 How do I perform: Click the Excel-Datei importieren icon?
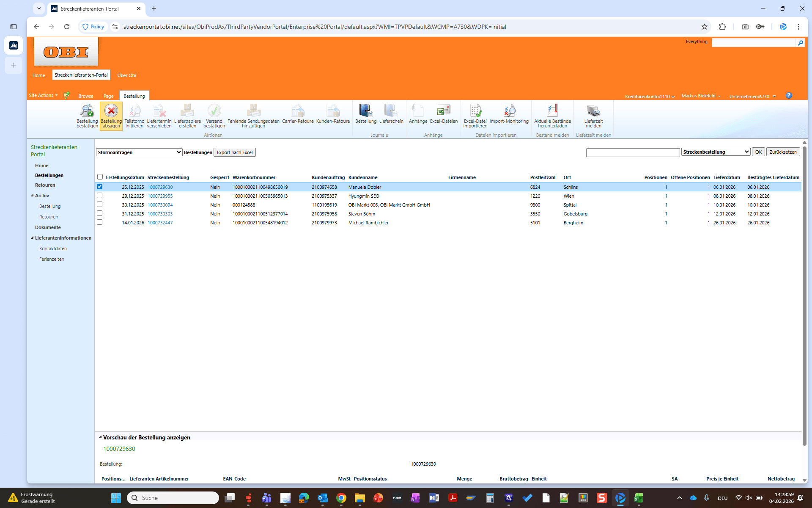coord(475,116)
